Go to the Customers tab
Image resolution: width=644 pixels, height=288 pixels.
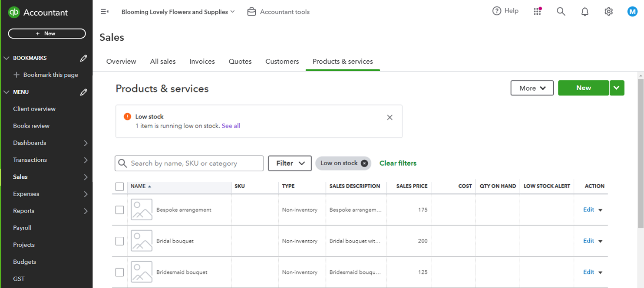[282, 62]
